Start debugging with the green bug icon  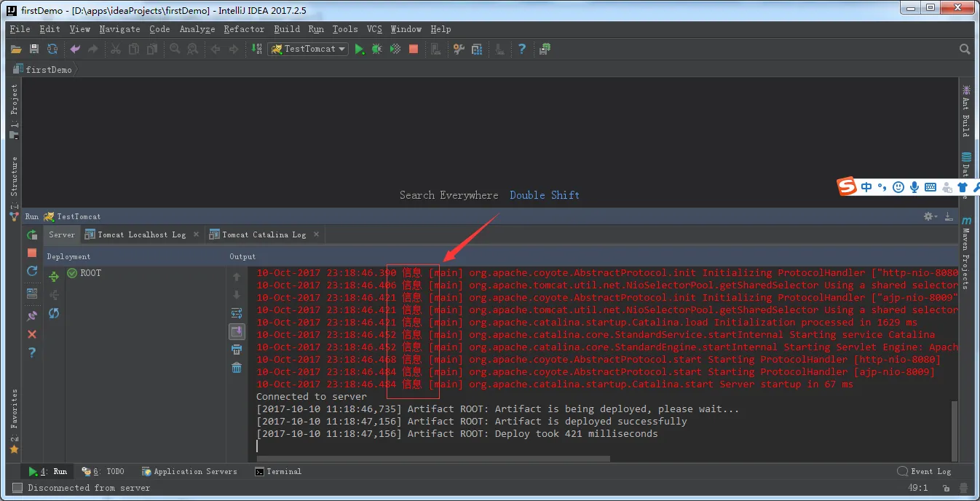click(376, 49)
